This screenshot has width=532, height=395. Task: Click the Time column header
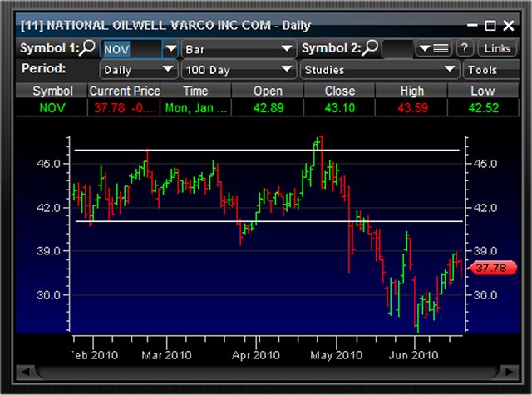point(196,91)
